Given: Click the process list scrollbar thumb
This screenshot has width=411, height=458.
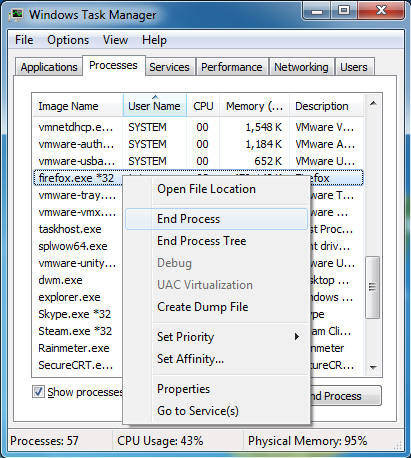Looking at the screenshot, I should 372,287.
